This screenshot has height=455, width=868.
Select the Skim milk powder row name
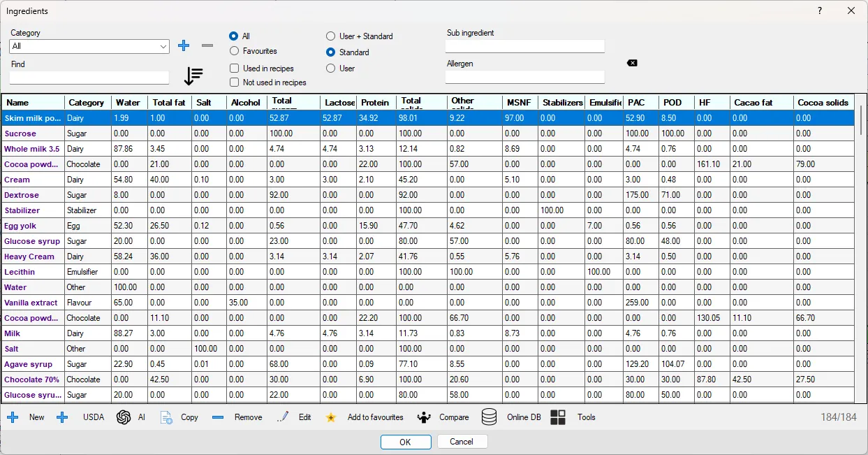(x=33, y=118)
